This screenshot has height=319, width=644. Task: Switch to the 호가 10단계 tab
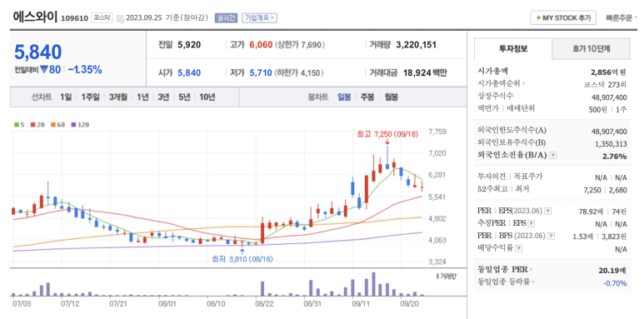tap(591, 49)
